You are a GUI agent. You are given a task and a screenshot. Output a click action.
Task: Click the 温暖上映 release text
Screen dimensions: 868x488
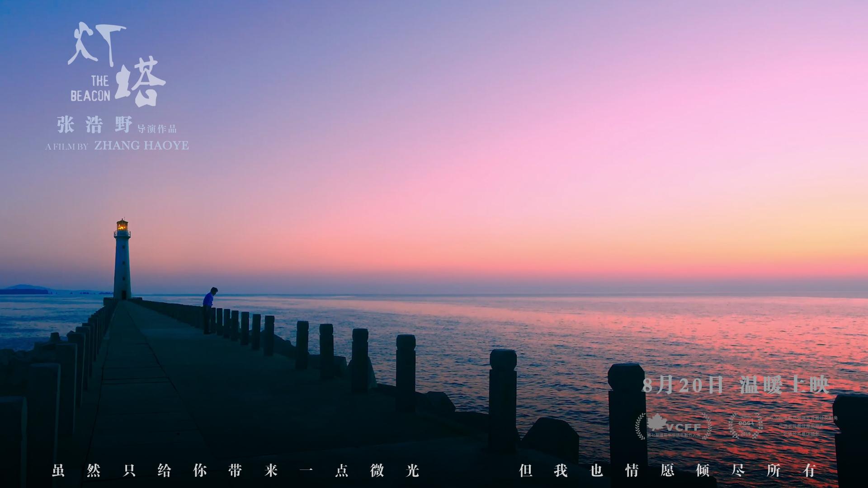784,385
